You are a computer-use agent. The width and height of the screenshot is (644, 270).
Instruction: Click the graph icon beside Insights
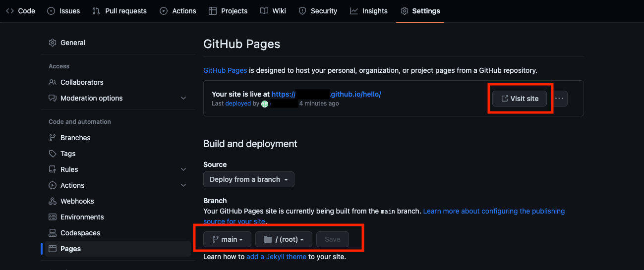[353, 11]
